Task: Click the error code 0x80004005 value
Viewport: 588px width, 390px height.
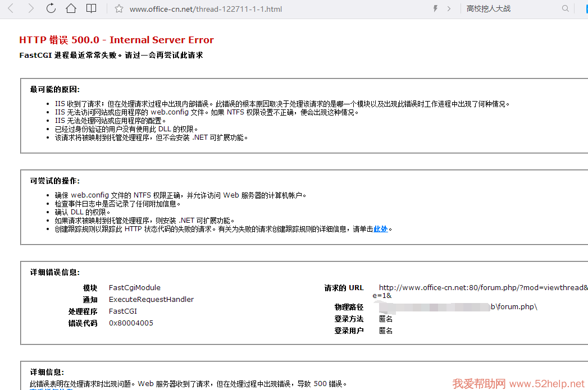Action: tap(131, 323)
